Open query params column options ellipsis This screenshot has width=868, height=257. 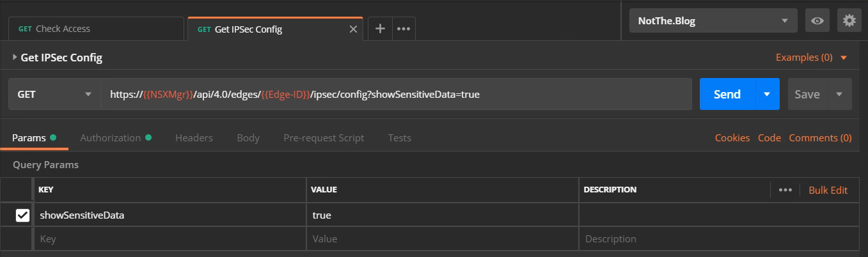coord(785,190)
